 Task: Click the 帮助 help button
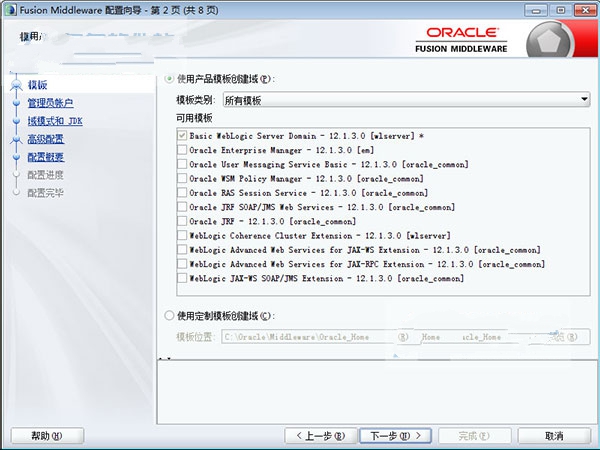(x=47, y=435)
